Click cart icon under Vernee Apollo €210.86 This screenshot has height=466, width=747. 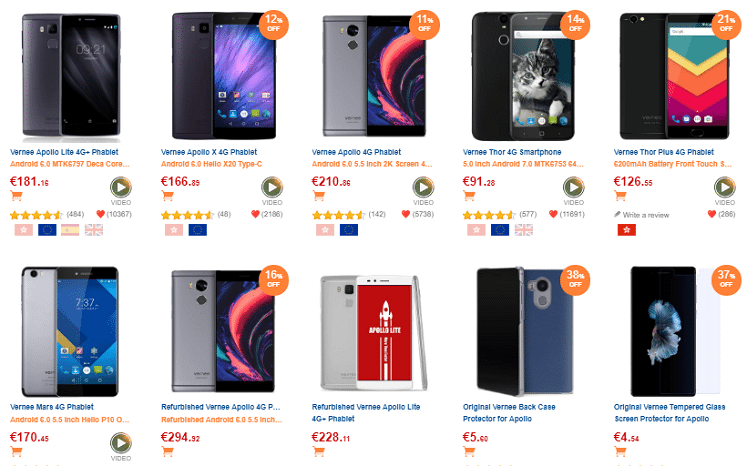click(318, 195)
